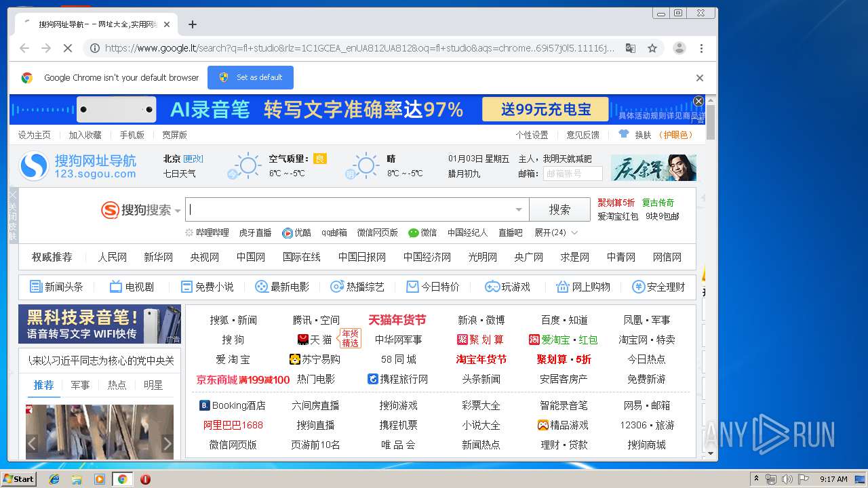Viewport: 868px width, 488px height.
Task: Show next news image with right arrow
Action: 167,444
